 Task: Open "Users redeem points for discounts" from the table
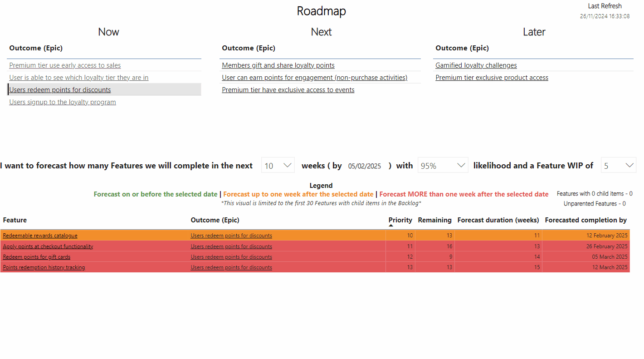231,235
